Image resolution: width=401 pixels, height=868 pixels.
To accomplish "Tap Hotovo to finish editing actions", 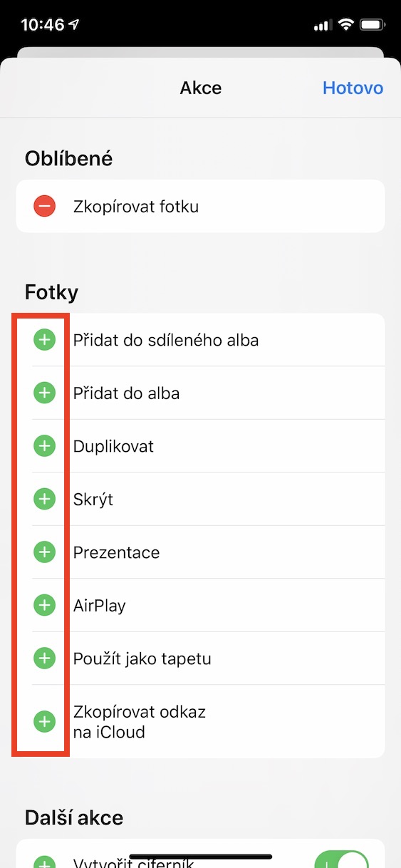I will click(x=353, y=88).
